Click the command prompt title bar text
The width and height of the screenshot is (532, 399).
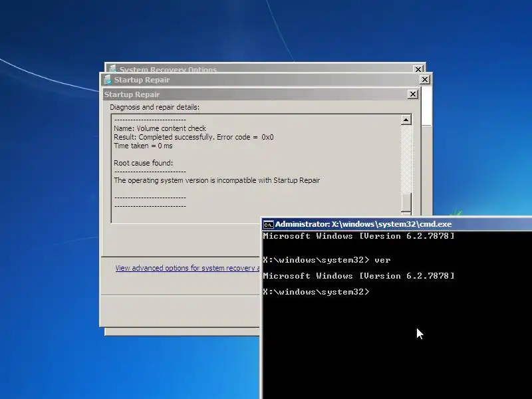[x=363, y=224]
